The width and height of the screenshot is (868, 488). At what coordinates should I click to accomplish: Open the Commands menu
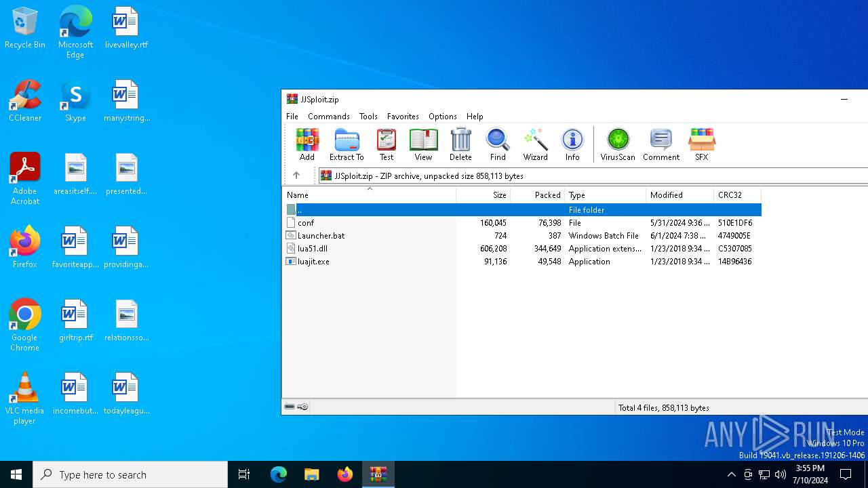pyautogui.click(x=329, y=117)
